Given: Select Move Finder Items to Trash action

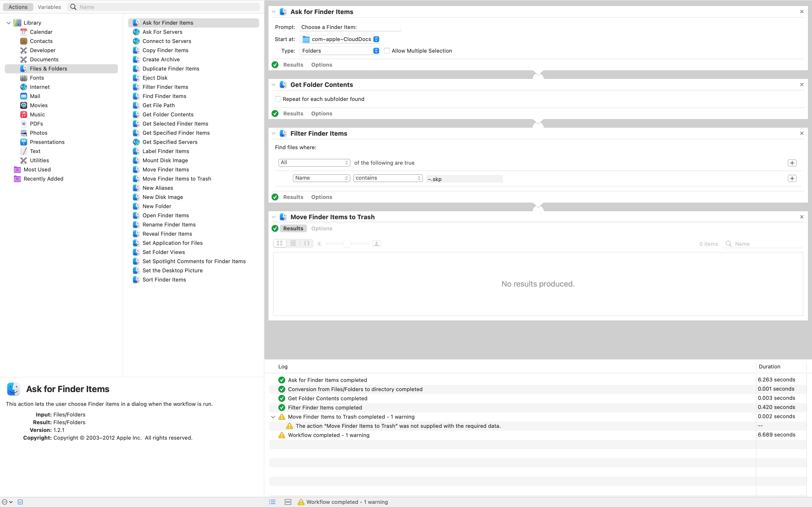Looking at the screenshot, I should tap(176, 179).
